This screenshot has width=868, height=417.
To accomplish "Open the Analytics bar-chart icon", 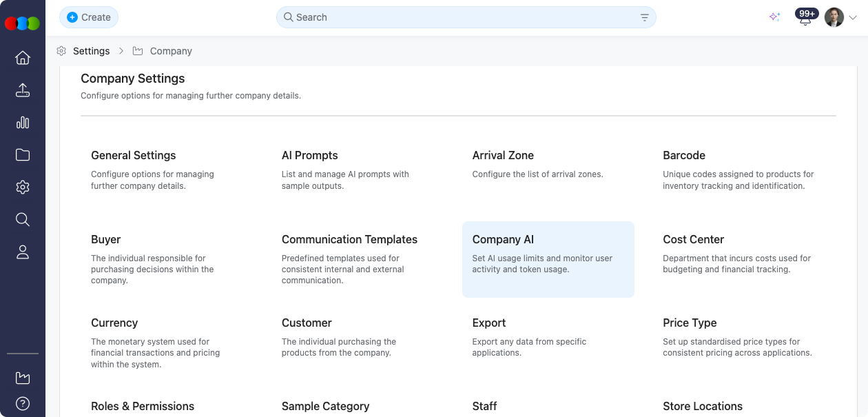I will tap(23, 123).
